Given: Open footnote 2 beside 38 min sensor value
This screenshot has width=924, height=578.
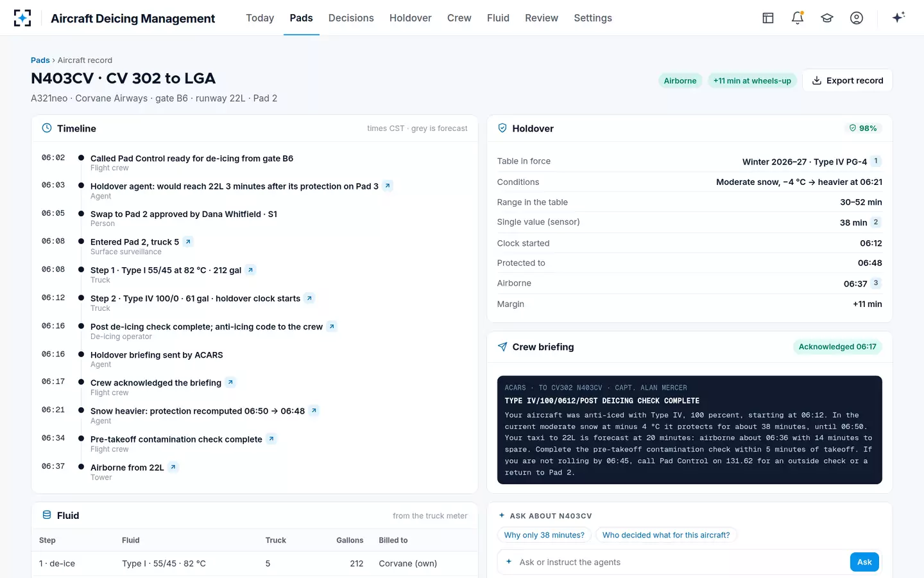Looking at the screenshot, I should click(876, 222).
